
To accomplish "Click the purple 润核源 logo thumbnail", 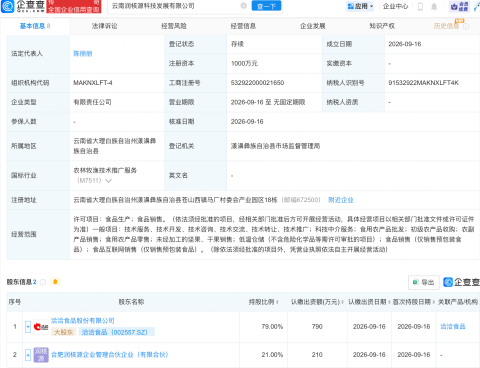I will [x=41, y=355].
